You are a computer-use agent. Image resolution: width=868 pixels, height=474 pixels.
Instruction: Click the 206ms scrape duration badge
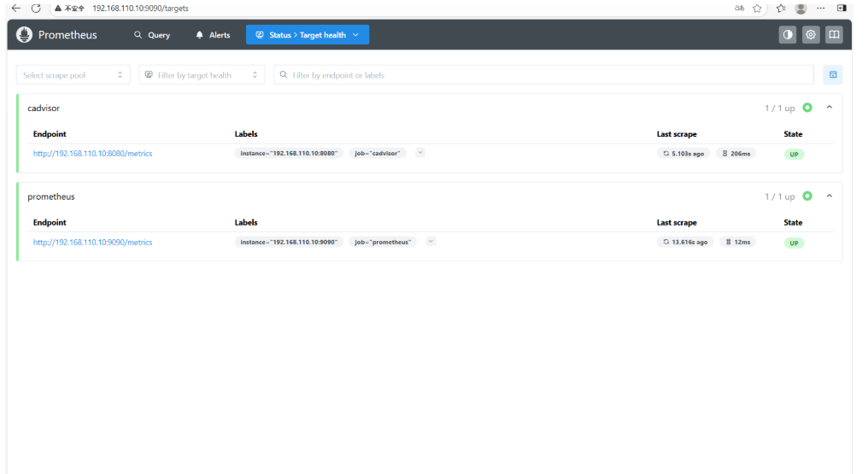[x=736, y=153]
